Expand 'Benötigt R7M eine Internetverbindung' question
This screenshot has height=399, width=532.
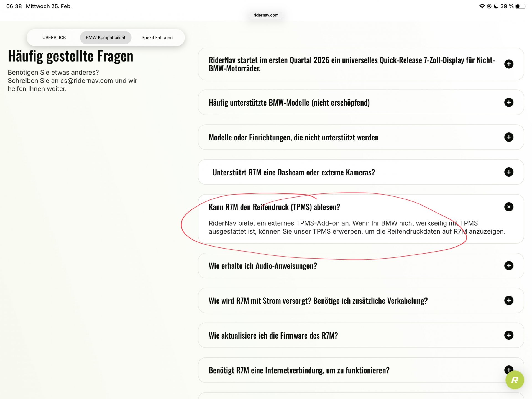pyautogui.click(x=299, y=370)
